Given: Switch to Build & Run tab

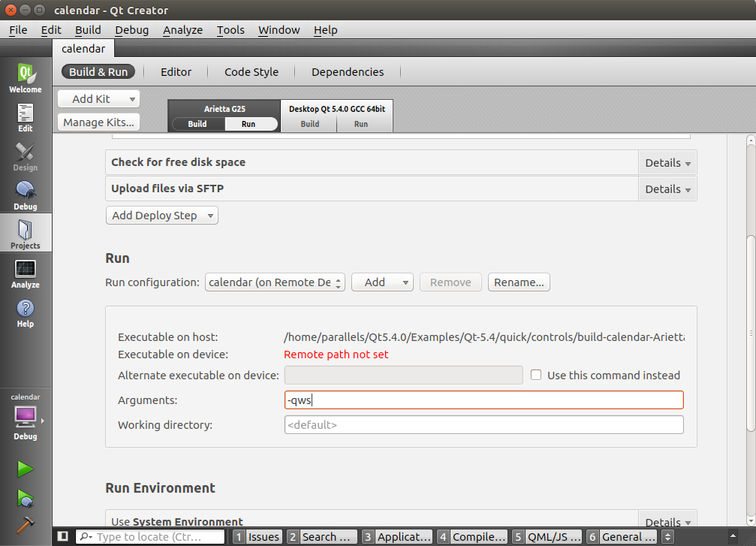Looking at the screenshot, I should click(98, 72).
